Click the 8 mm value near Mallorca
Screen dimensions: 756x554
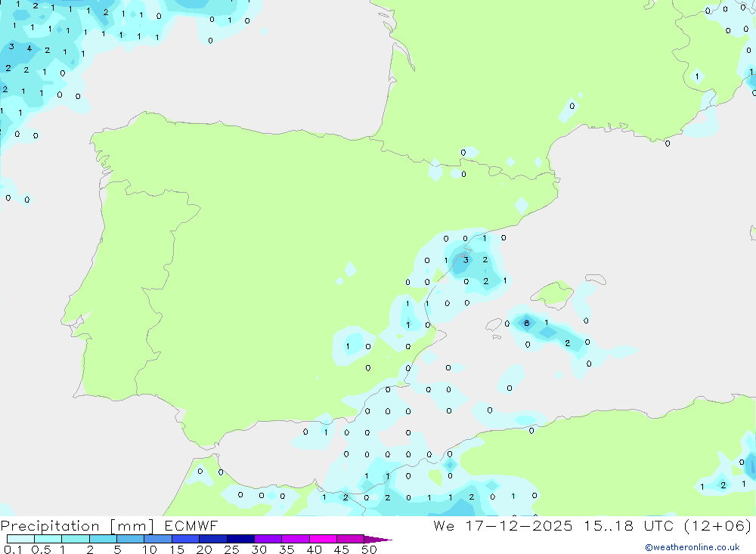[x=526, y=323]
